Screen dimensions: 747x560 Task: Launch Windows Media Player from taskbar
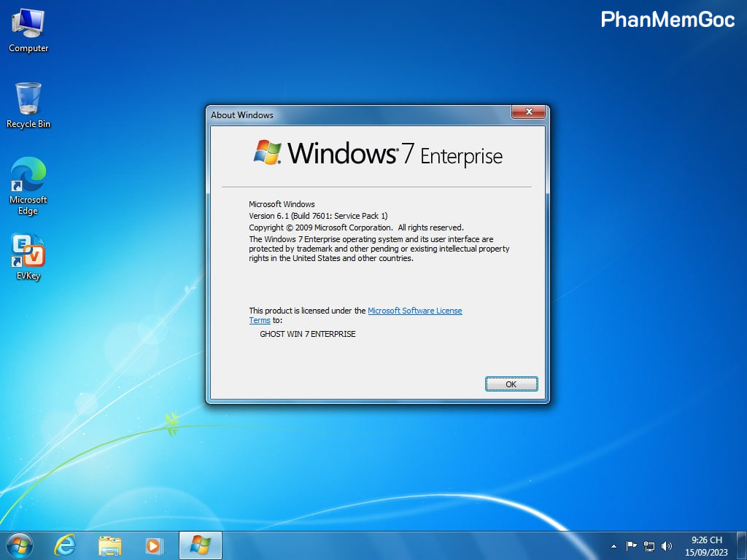[153, 545]
